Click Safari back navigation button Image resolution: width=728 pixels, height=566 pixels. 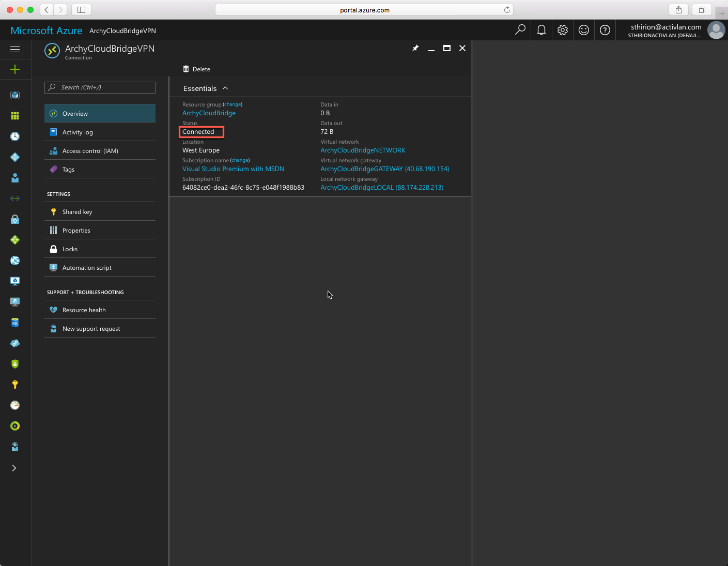[x=47, y=9]
